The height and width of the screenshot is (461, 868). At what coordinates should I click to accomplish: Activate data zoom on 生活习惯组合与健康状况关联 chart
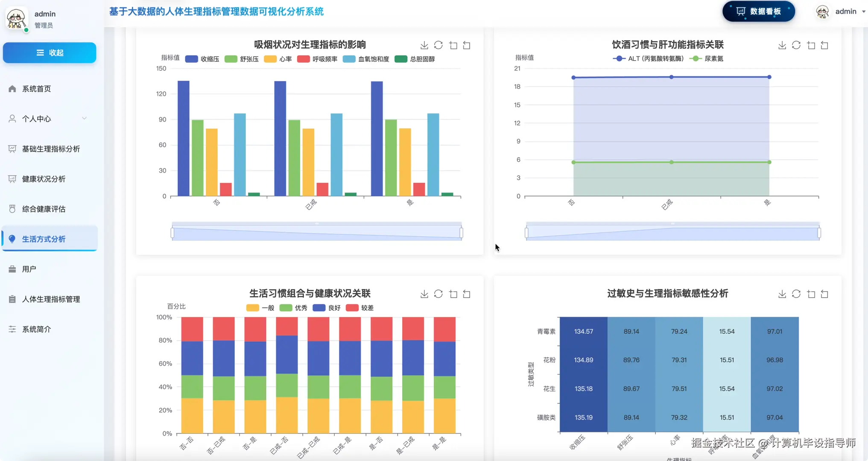[x=453, y=294]
